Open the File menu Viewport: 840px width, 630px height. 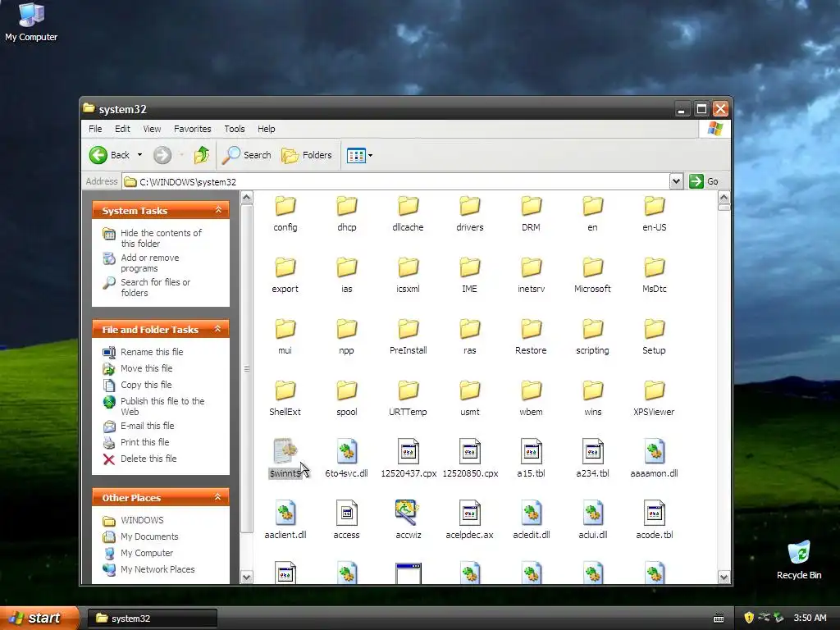pyautogui.click(x=95, y=129)
